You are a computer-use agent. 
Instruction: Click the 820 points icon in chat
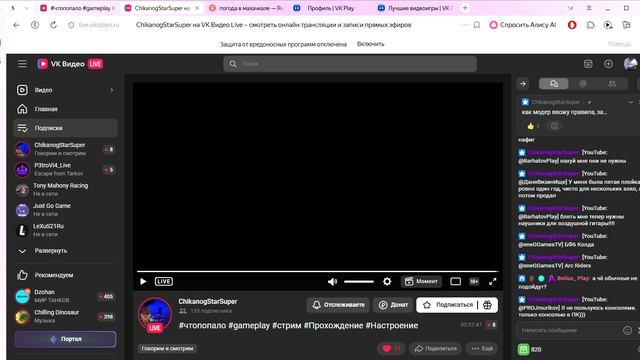point(524,349)
